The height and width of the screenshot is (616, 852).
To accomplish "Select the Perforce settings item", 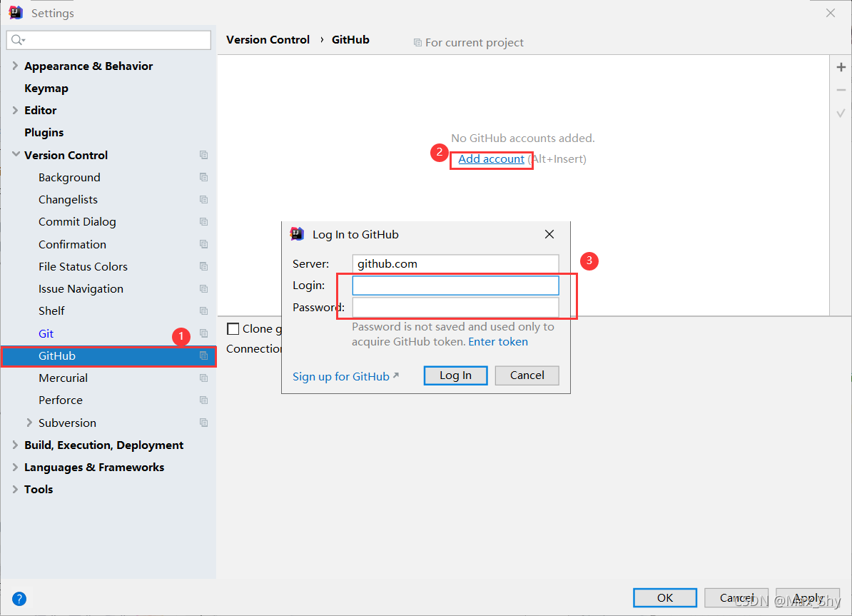I will pos(61,400).
